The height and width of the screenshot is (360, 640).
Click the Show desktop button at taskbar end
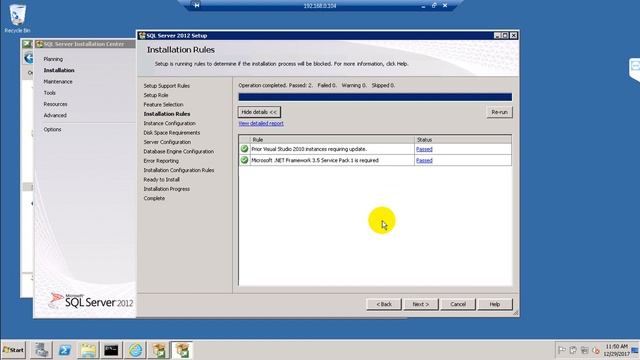click(636, 350)
